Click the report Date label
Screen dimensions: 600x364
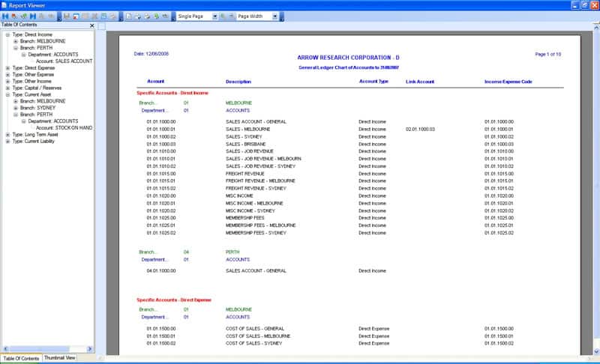pyautogui.click(x=151, y=54)
